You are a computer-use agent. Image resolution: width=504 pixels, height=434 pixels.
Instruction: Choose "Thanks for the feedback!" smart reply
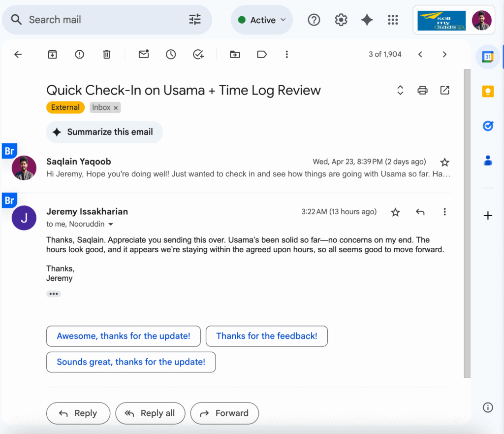click(266, 336)
